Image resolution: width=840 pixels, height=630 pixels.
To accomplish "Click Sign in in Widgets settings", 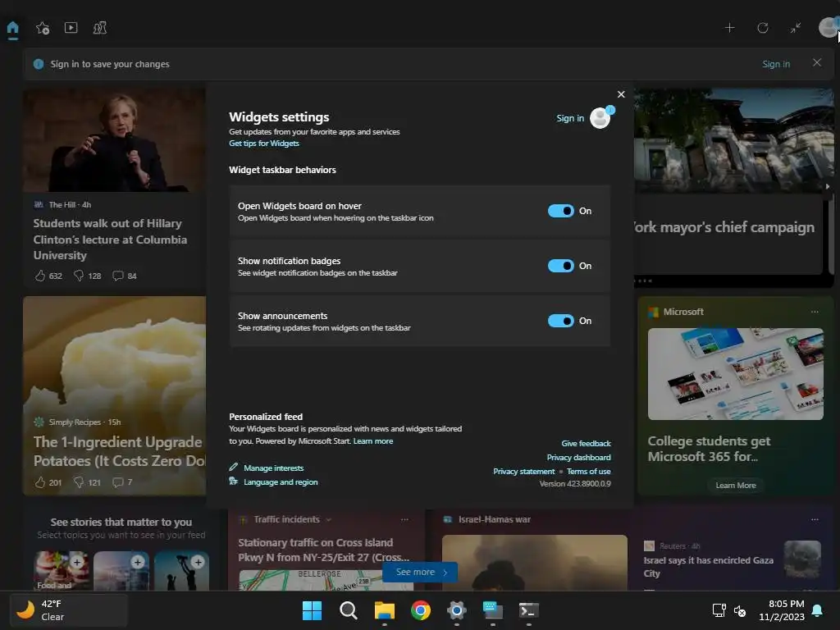I will click(570, 118).
